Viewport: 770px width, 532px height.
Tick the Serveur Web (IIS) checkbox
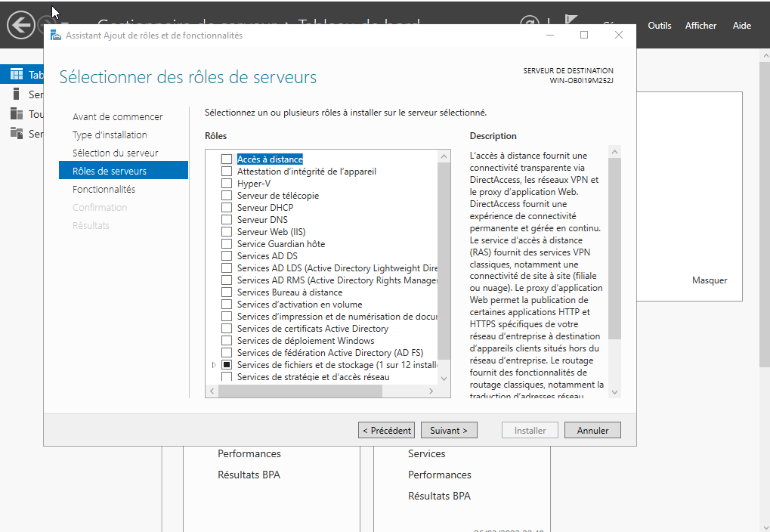[x=227, y=232]
